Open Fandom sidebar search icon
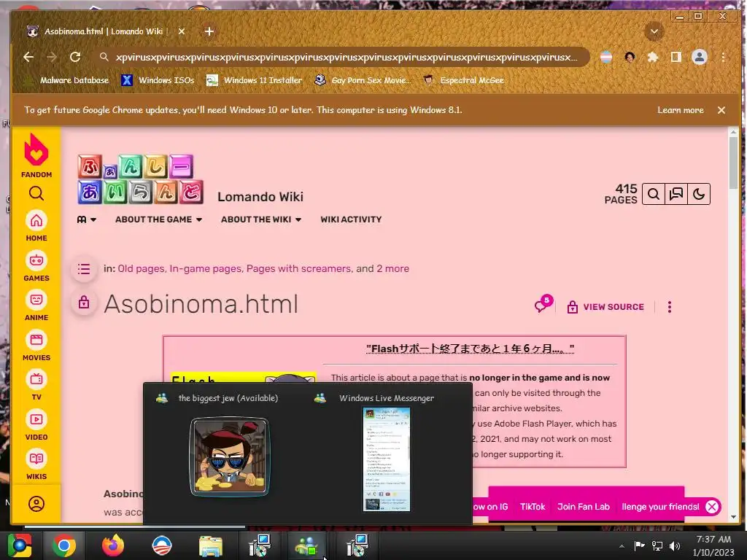 [36, 193]
